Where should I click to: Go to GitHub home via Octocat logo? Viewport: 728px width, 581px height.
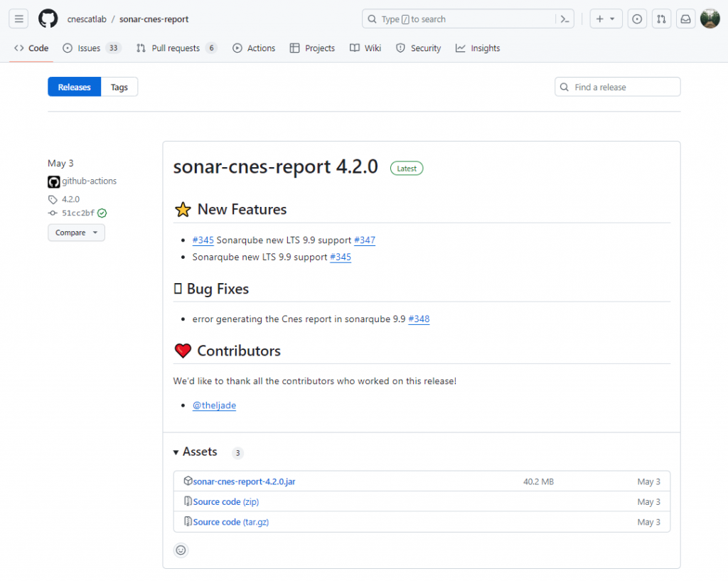tap(48, 19)
